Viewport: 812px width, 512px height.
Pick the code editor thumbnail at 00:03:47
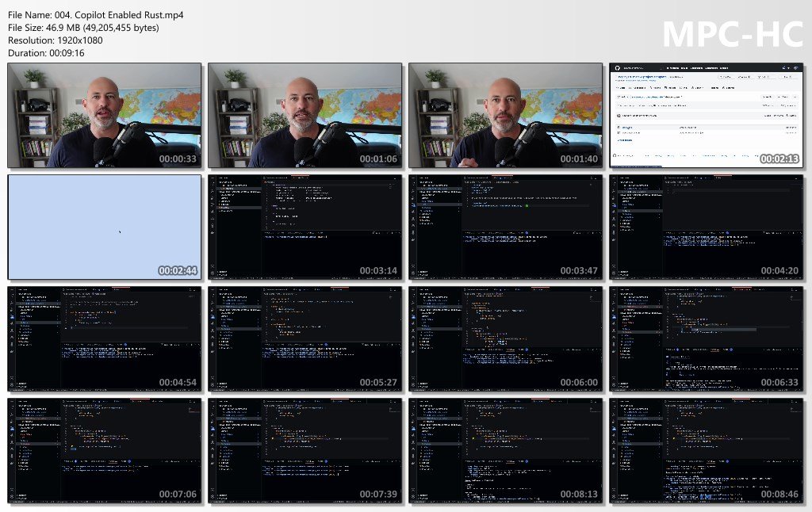[505, 227]
